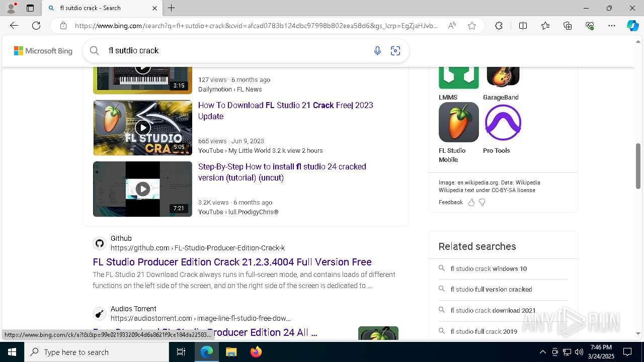Image resolution: width=644 pixels, height=362 pixels.
Task: Open Task View on the taskbar
Action: point(181,352)
